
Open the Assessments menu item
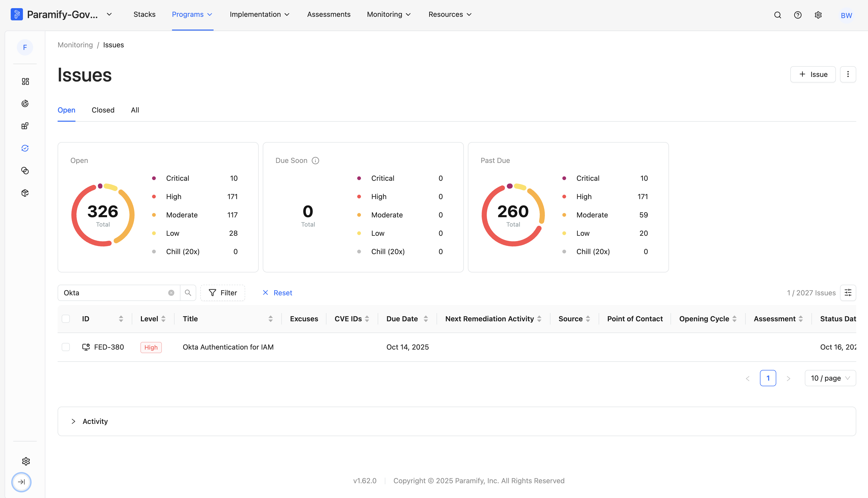tap(328, 14)
